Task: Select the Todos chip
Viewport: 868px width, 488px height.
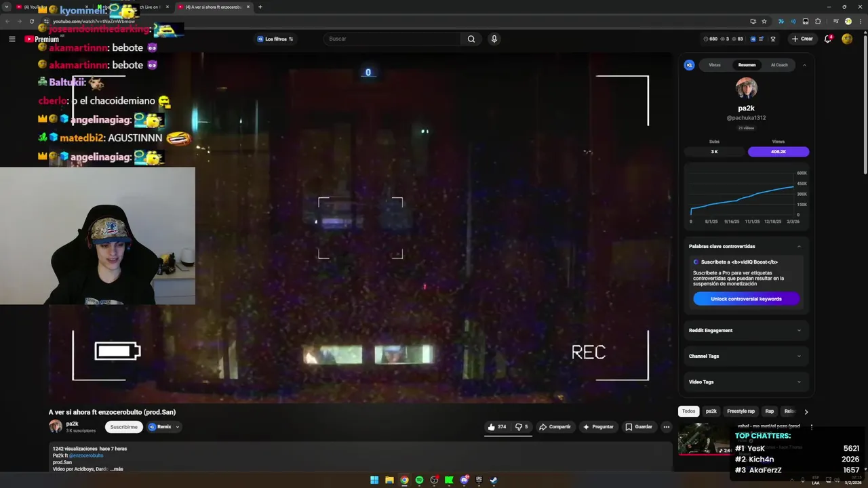Action: pyautogui.click(x=688, y=411)
